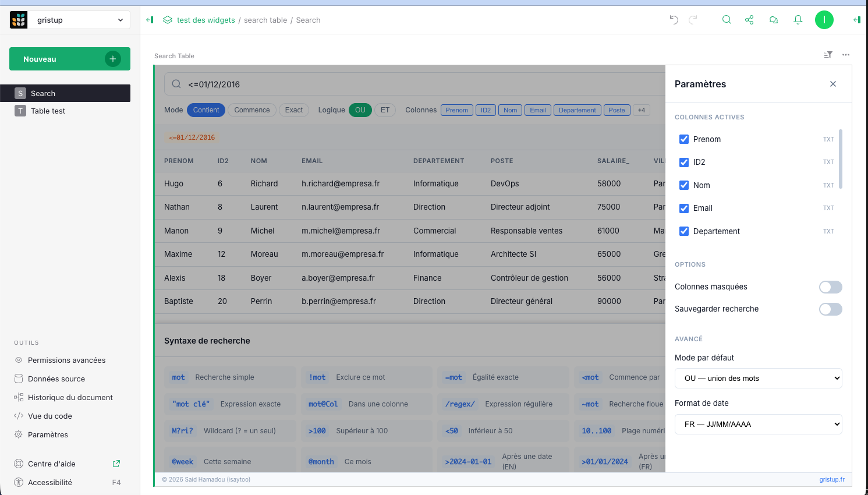Open the Mode par défaut dropdown
The height and width of the screenshot is (495, 868).
coord(758,379)
